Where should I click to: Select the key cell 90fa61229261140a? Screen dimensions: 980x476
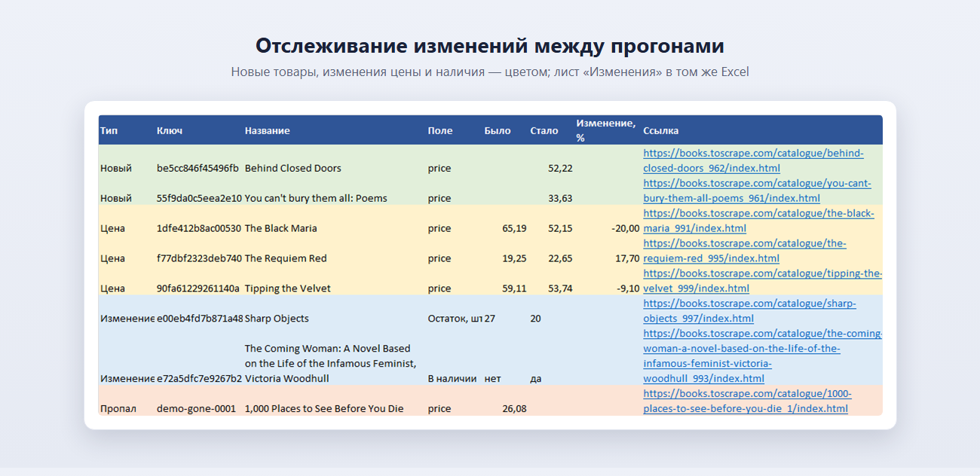pos(198,288)
